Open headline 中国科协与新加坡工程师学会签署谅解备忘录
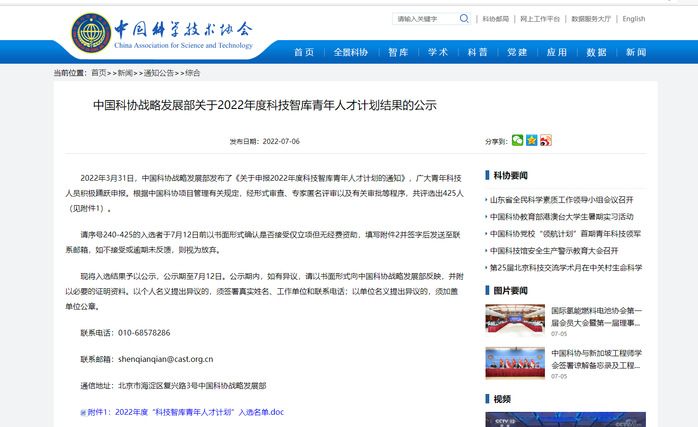The image size is (698, 427). point(597,359)
